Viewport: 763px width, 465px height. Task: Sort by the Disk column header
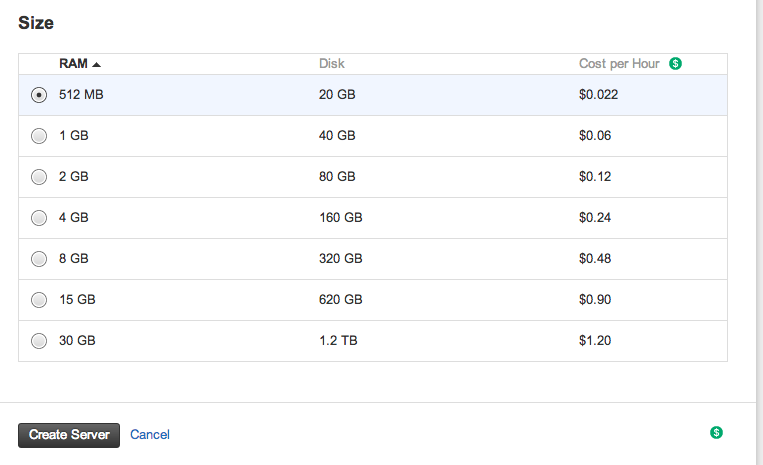tap(332, 64)
